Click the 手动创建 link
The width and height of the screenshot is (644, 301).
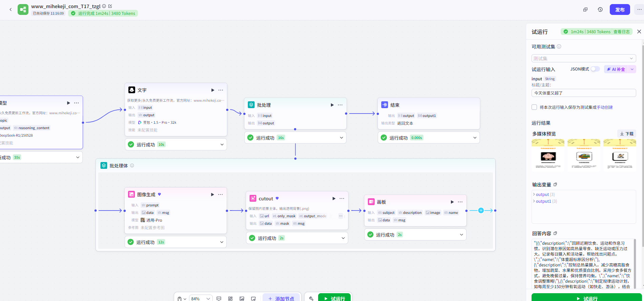click(x=604, y=107)
